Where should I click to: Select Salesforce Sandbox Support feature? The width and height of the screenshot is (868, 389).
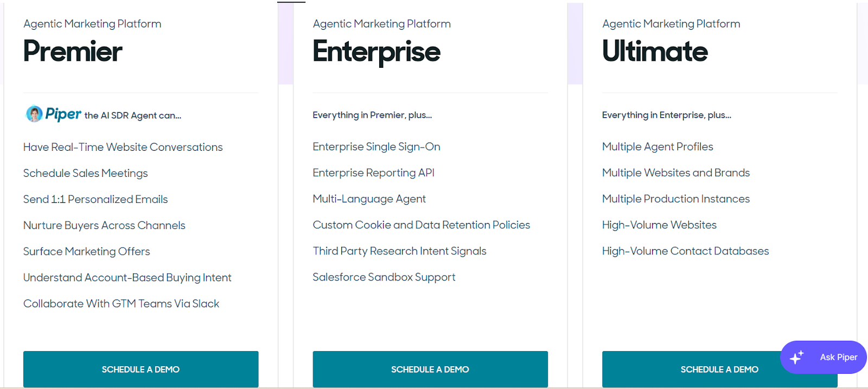click(x=384, y=277)
